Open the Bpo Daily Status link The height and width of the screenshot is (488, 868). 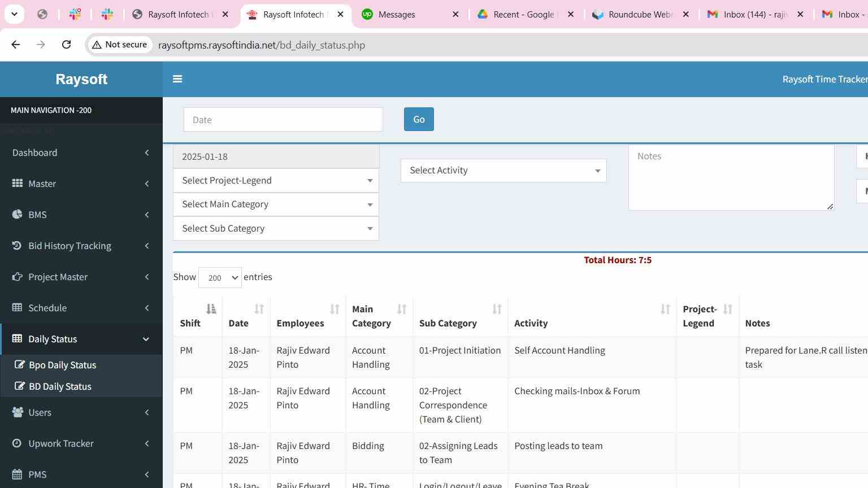coord(62,365)
